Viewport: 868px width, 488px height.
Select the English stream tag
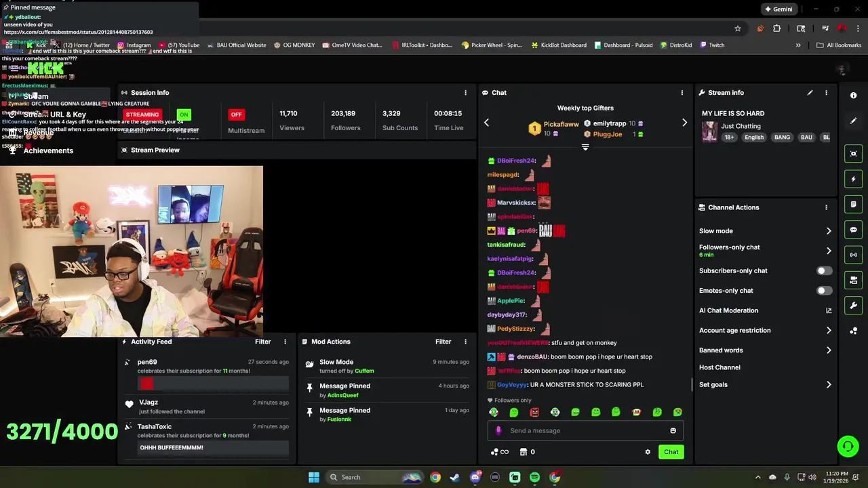[x=753, y=138]
